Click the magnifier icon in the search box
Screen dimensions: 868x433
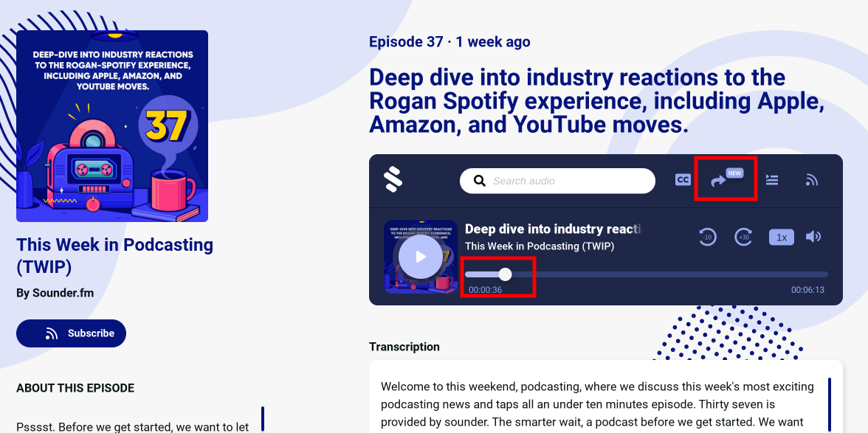click(x=480, y=181)
